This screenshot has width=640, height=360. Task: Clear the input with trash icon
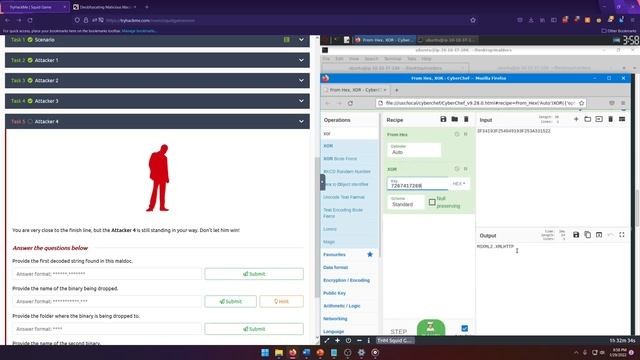coord(611,119)
